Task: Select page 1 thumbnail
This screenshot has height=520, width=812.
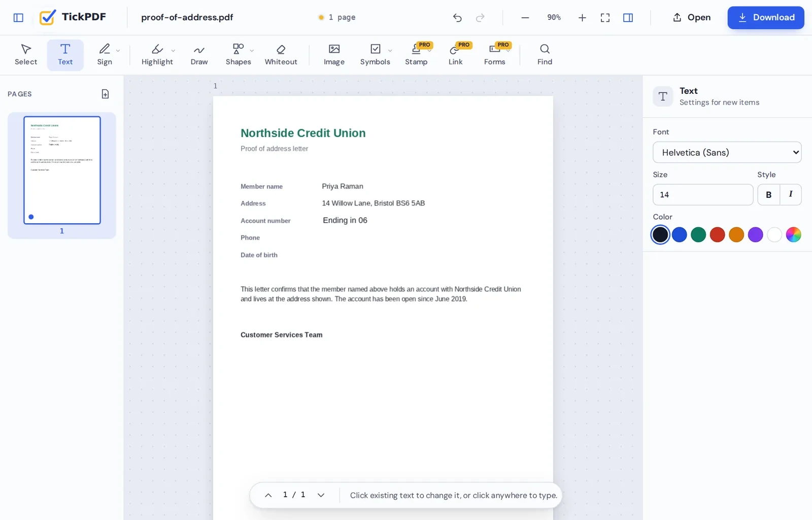Action: (x=62, y=170)
